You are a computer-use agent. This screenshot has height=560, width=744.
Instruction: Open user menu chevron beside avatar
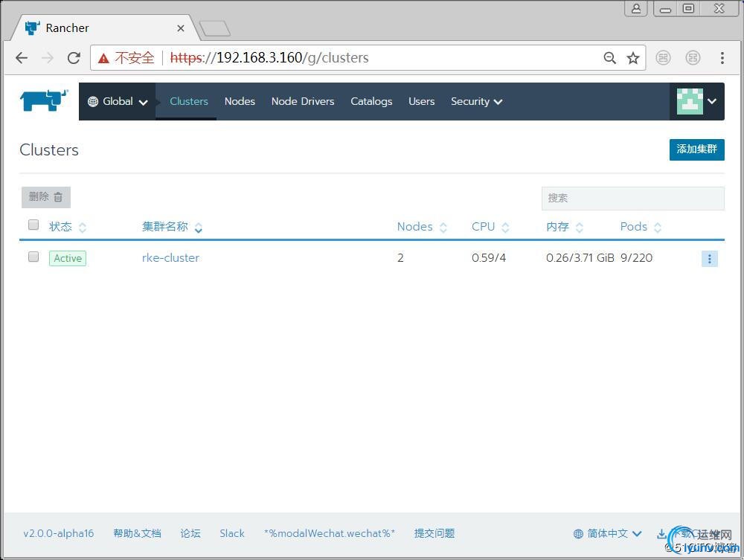click(712, 101)
